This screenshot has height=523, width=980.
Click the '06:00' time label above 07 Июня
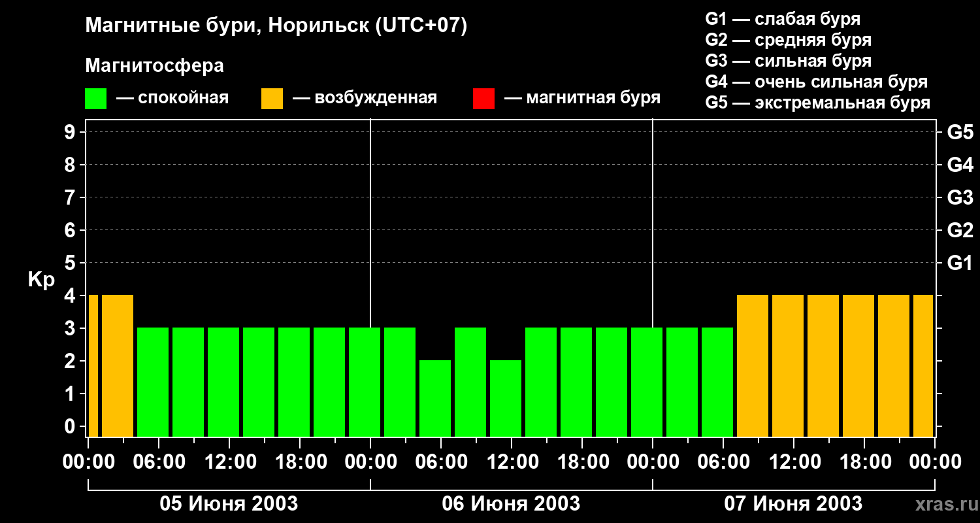(723, 462)
